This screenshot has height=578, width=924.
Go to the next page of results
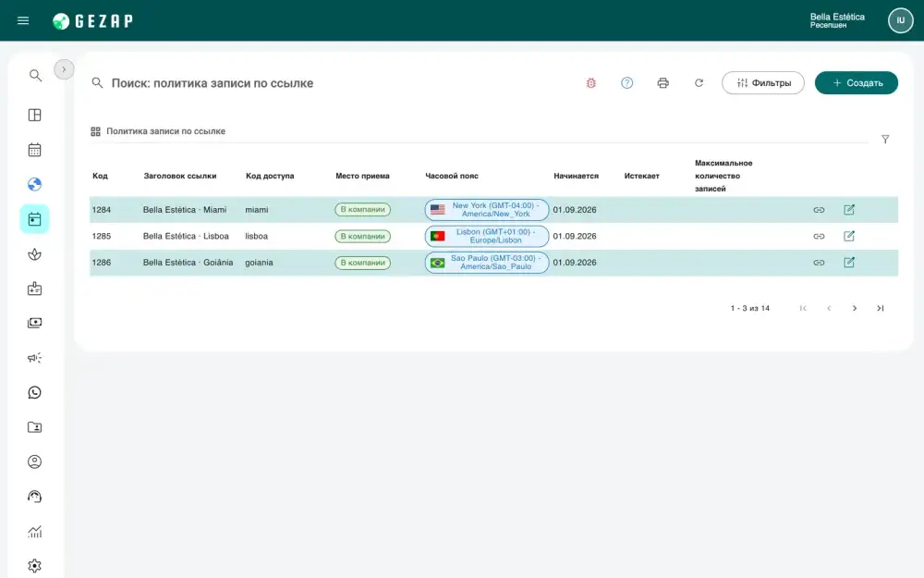point(855,309)
